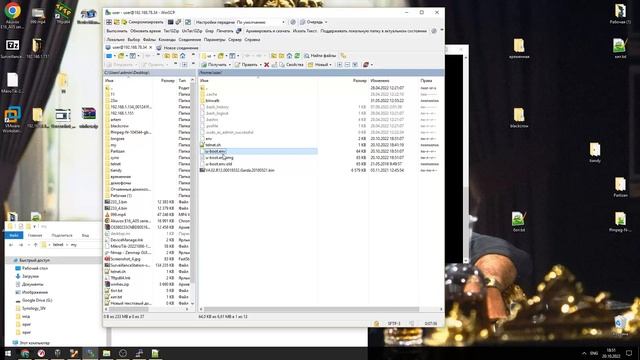Click the Искать Текст command
640x360 pixels.
[x=304, y=31]
